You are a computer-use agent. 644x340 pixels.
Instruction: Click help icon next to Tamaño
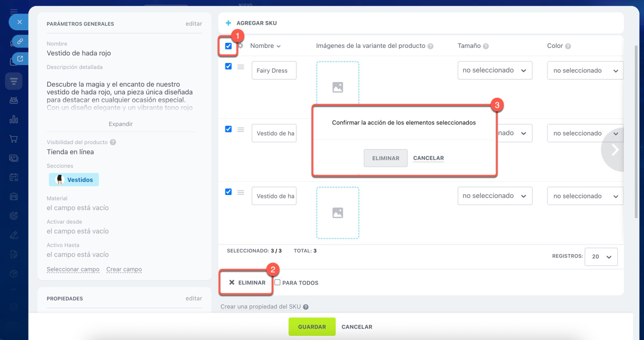click(486, 46)
